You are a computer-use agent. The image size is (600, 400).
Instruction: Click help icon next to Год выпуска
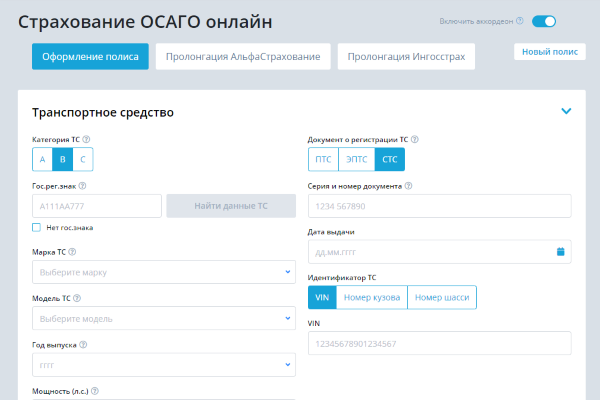pos(84,344)
